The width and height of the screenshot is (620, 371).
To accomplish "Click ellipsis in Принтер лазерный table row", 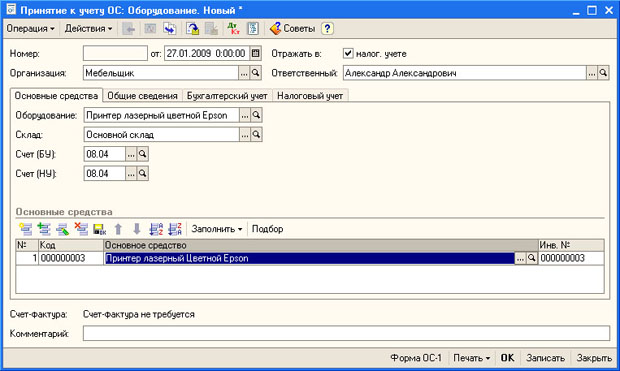I will (x=520, y=258).
